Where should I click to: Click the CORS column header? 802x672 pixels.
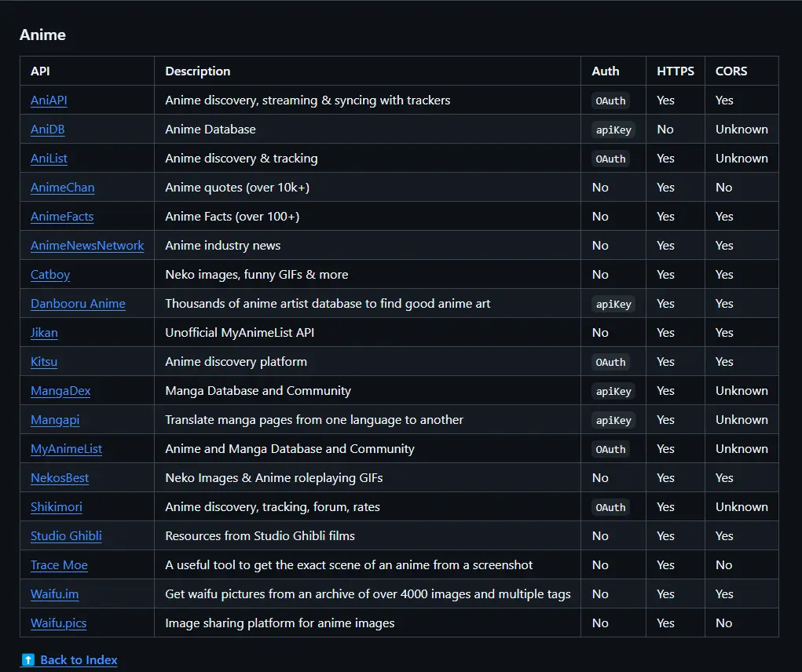pyautogui.click(x=731, y=71)
